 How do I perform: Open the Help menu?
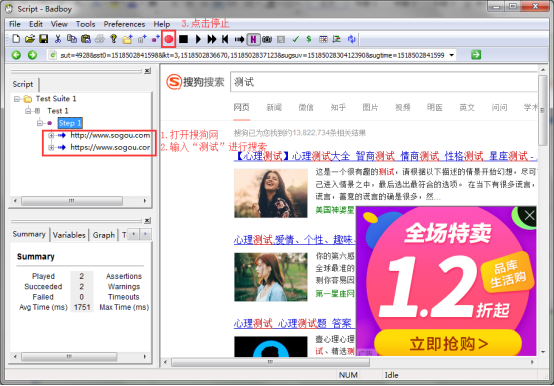[x=162, y=24]
